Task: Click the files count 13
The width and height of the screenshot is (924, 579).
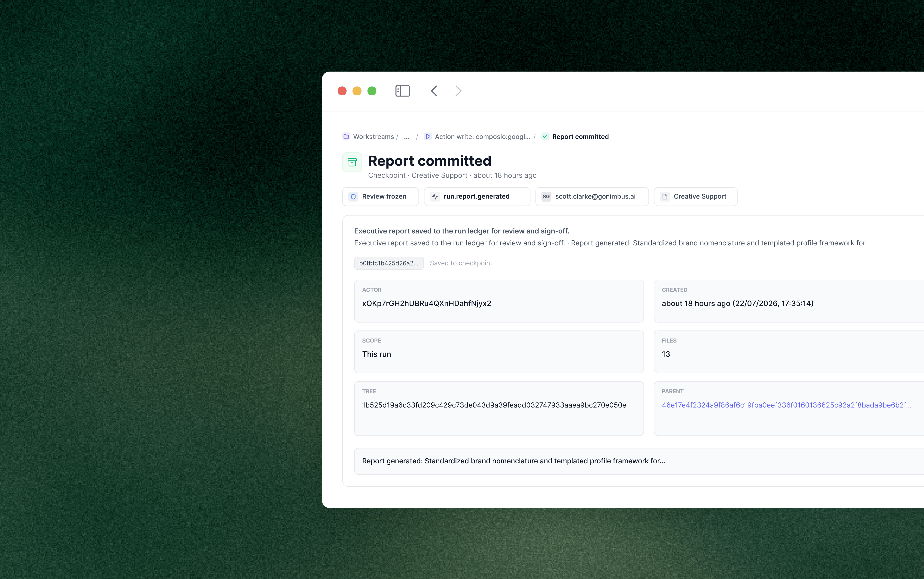Action: 666,354
